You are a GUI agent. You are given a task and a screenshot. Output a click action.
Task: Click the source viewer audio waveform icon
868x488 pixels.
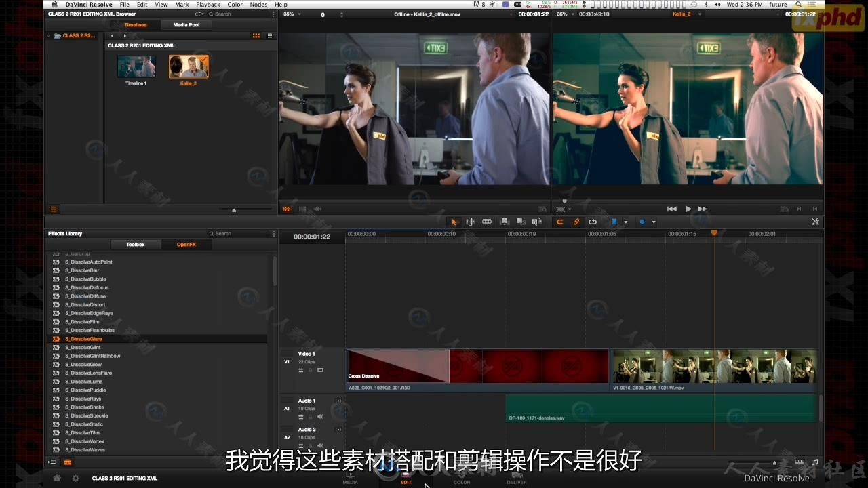point(317,209)
